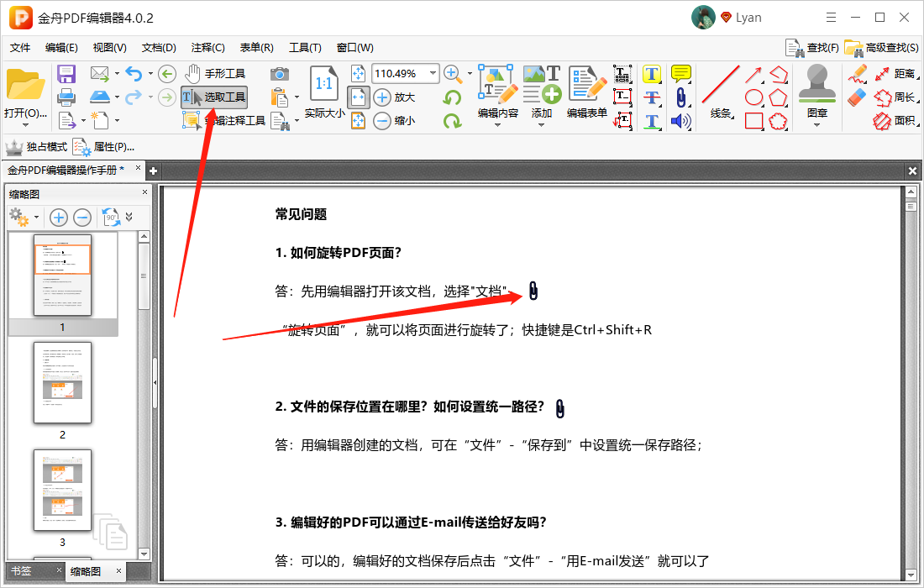Select the Arrow drawing tool
The height and width of the screenshot is (588, 924).
click(753, 74)
